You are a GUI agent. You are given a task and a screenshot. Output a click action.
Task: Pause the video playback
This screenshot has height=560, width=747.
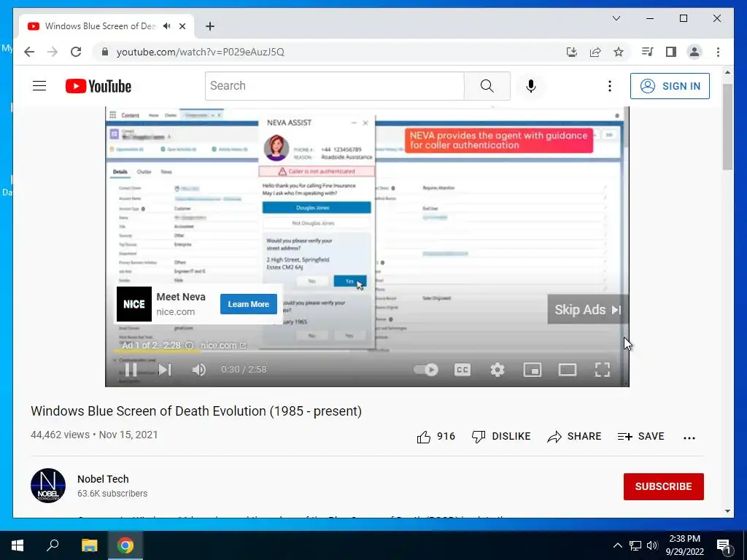pyautogui.click(x=131, y=370)
